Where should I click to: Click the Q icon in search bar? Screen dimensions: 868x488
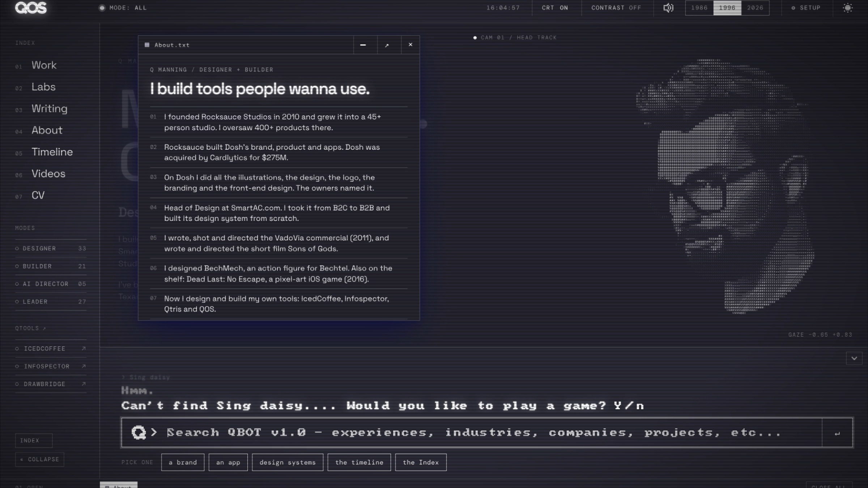139,432
